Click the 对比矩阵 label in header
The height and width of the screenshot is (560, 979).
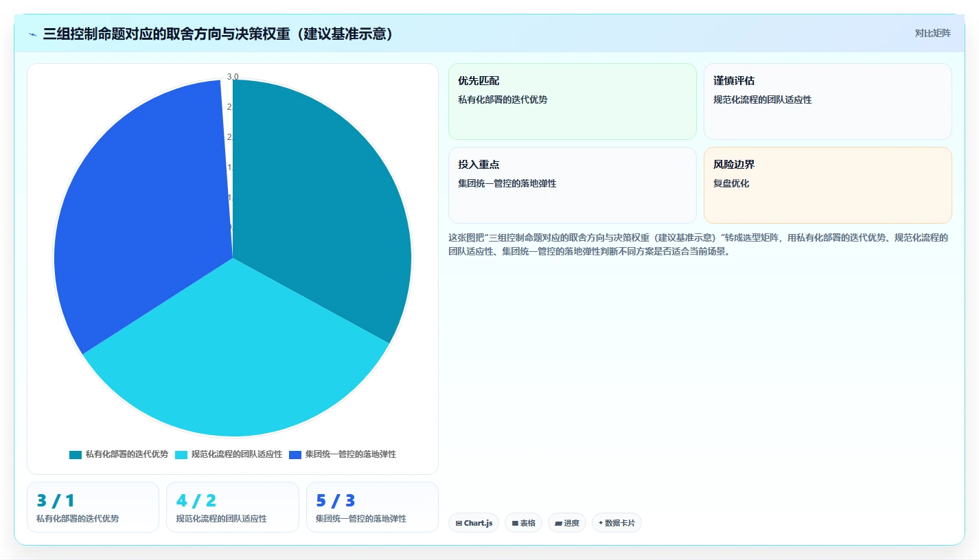click(x=932, y=34)
